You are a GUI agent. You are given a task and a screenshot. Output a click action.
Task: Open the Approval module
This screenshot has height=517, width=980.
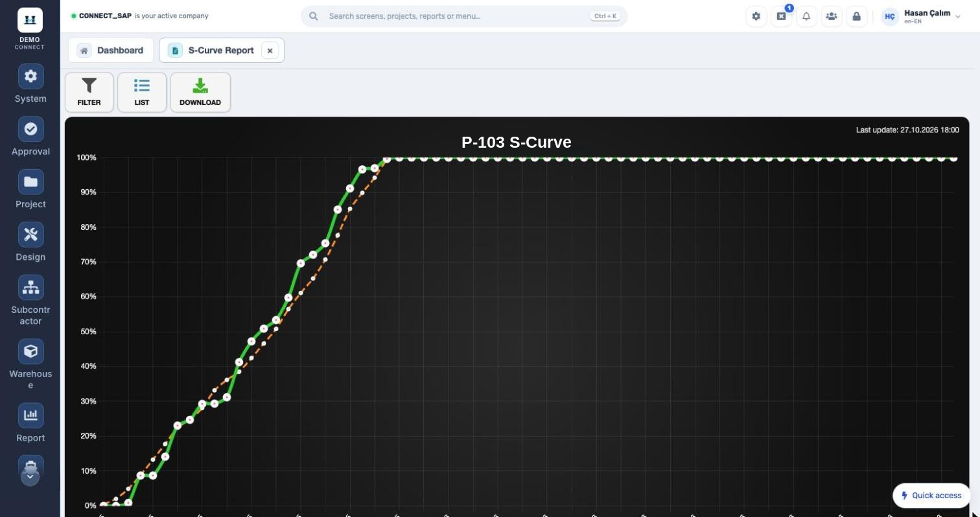(x=30, y=137)
